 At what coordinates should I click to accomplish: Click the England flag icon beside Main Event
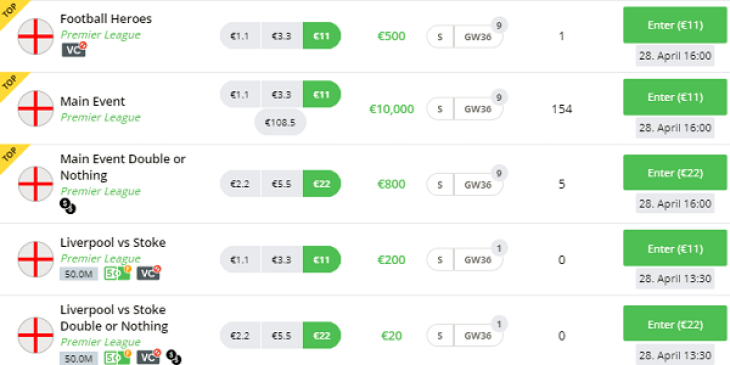click(x=36, y=108)
